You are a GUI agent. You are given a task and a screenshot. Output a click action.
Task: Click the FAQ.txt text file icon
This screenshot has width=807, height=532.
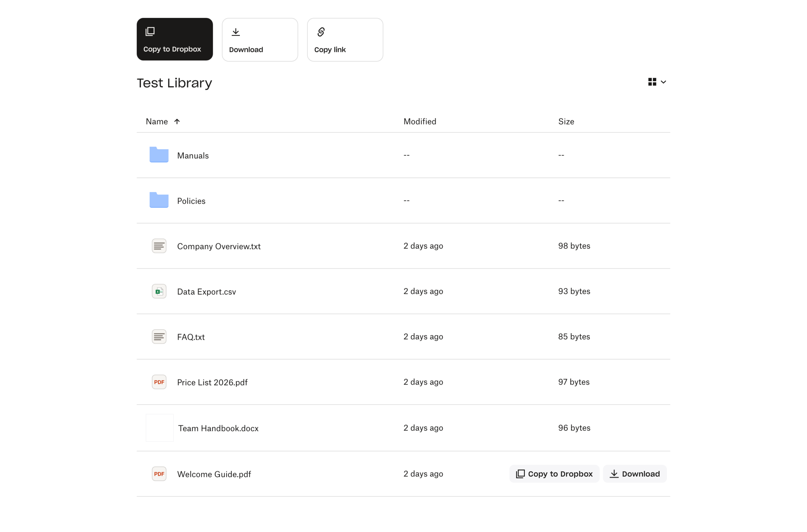point(159,337)
